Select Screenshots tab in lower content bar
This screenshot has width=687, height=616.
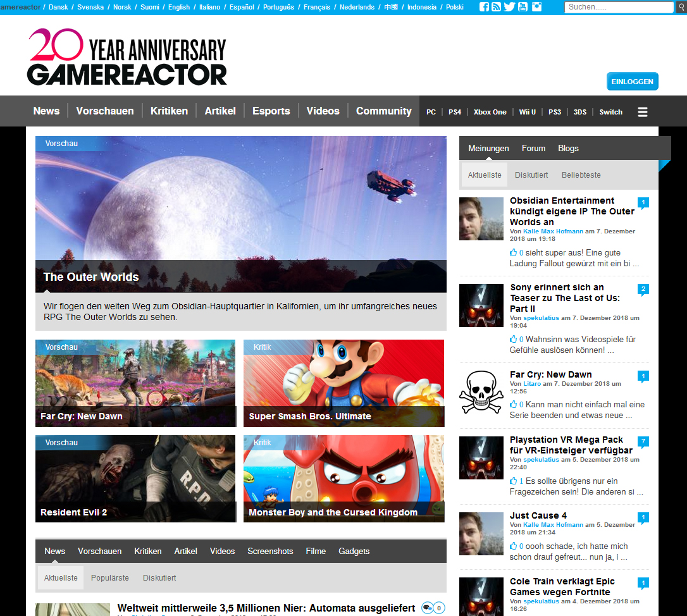[x=270, y=551]
